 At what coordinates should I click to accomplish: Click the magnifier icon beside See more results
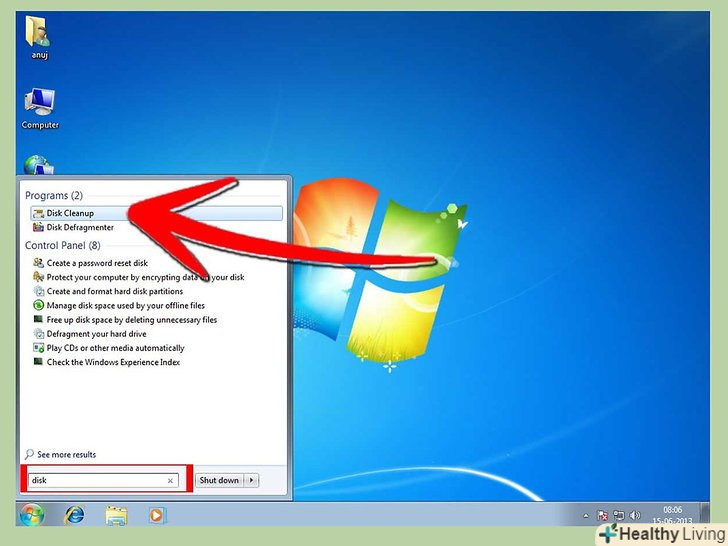coord(29,454)
